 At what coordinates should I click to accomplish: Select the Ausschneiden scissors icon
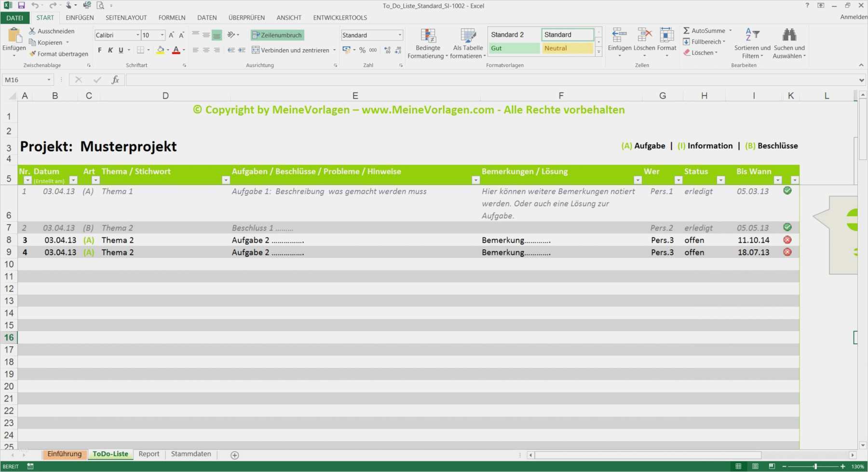coord(32,30)
